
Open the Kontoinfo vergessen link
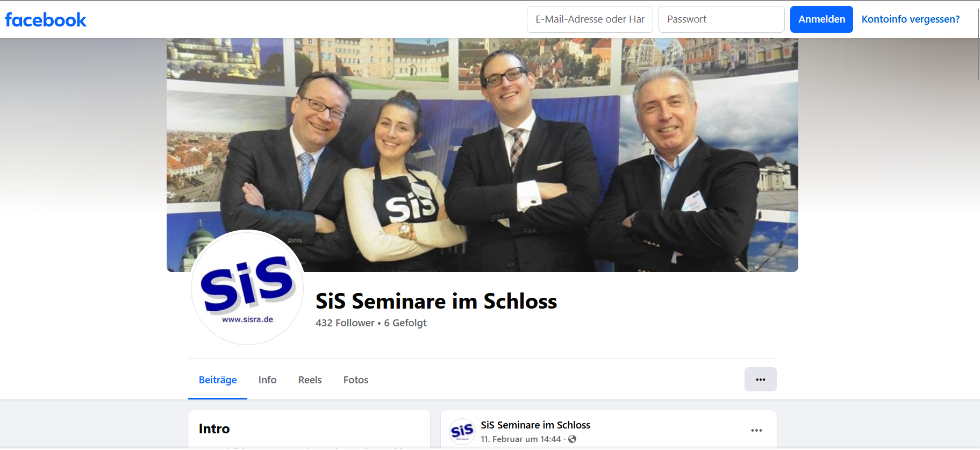click(x=910, y=19)
